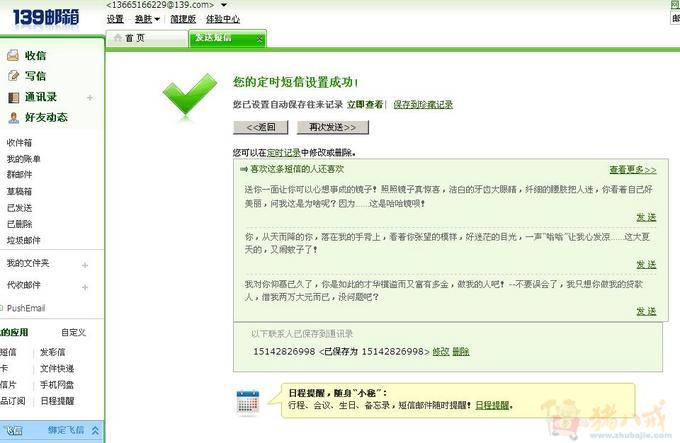Open PushEmail item
Screen dimensions: 680x443
tap(26, 308)
